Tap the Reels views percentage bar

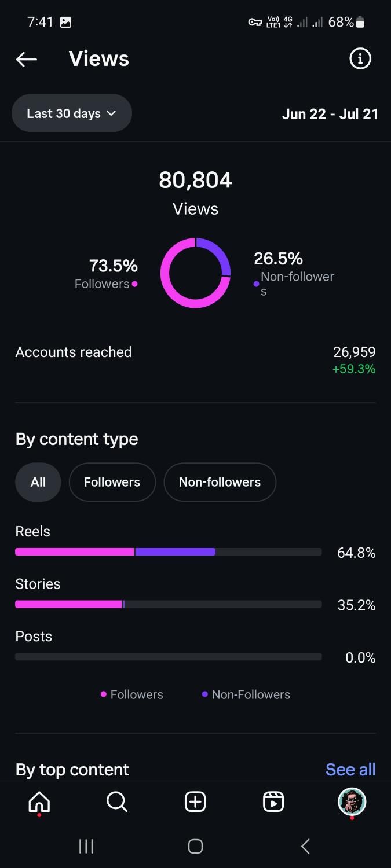click(x=168, y=552)
